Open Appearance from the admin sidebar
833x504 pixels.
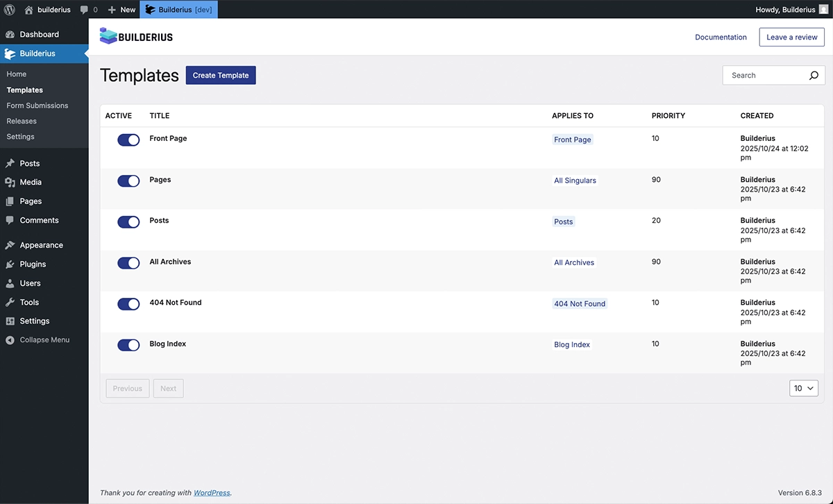point(11,244)
